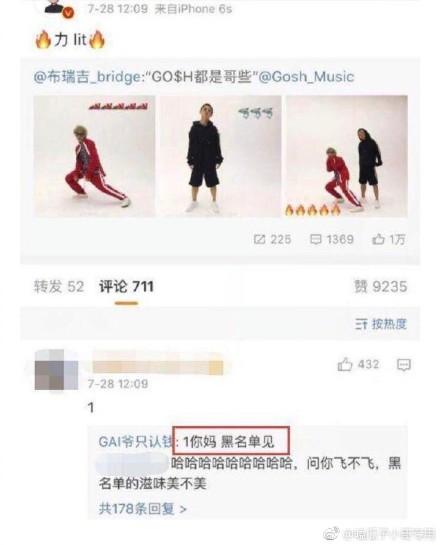Screen dimensions: 440x545
Task: Tap the verified poster avatar at top
Action: (x=55, y=7)
